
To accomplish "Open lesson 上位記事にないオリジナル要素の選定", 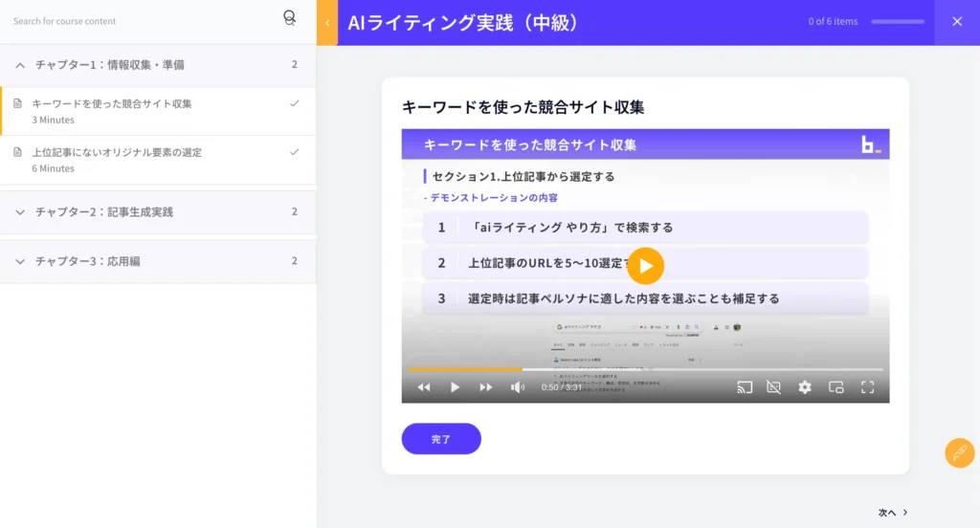I will click(x=117, y=153).
